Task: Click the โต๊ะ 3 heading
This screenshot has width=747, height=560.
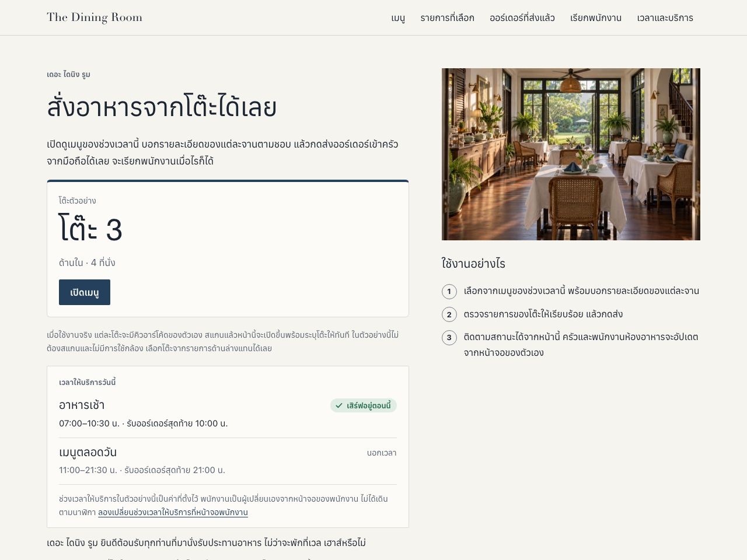Action: [90, 229]
